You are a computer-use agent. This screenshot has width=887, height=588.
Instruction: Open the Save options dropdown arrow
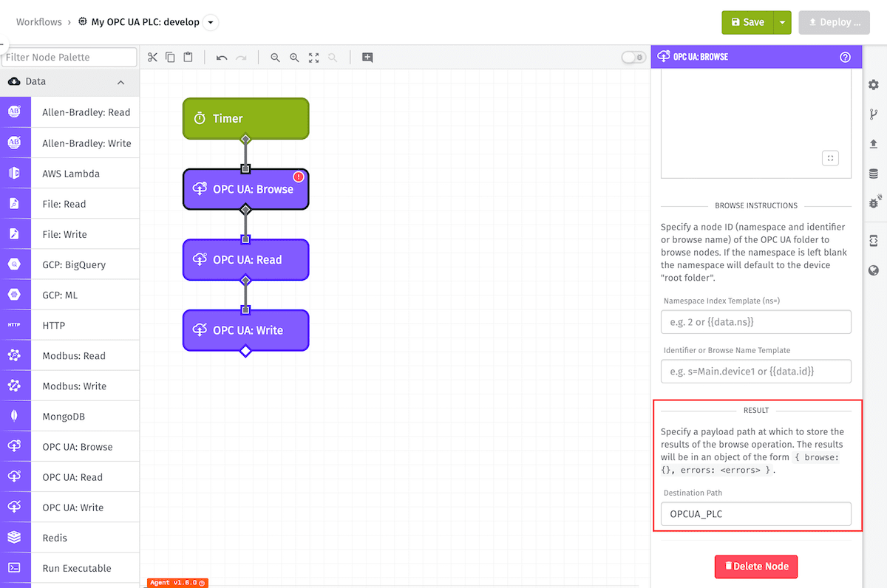pos(782,22)
